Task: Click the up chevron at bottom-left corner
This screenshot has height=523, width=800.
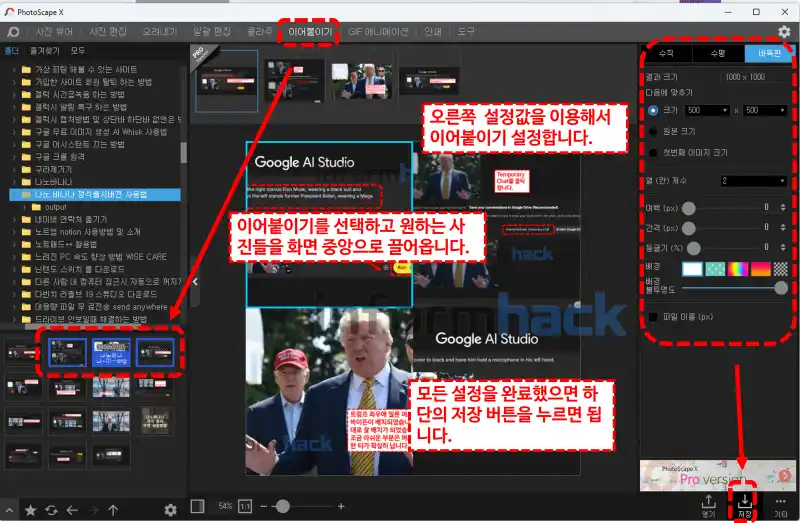Action: tap(9, 510)
